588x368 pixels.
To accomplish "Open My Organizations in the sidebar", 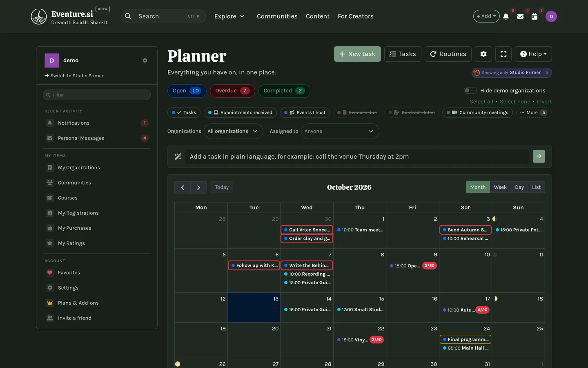I will tap(97, 168).
